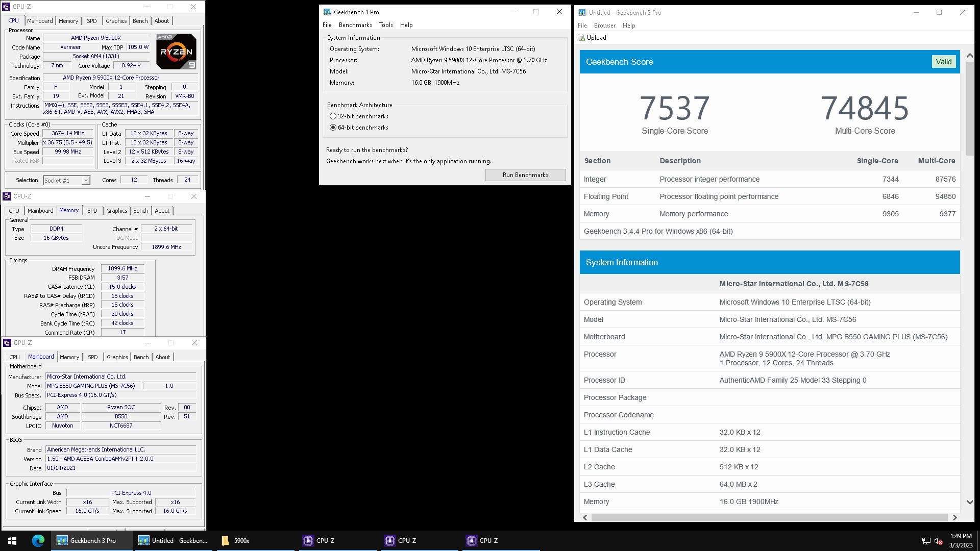The width and height of the screenshot is (980, 551).
Task: Open the Browser menu in Untitled Geekbench window
Action: pyautogui.click(x=604, y=26)
